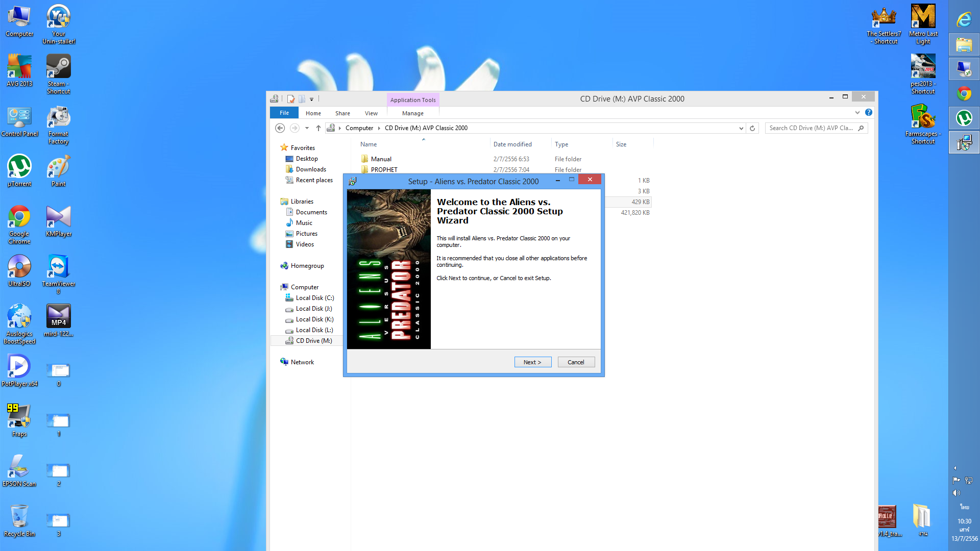Open the Manage ribbon tab
Viewport: 980px width, 551px height.
(x=412, y=113)
